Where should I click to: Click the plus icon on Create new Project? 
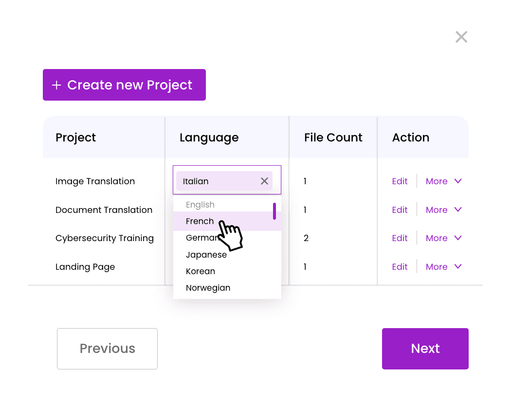coord(57,85)
